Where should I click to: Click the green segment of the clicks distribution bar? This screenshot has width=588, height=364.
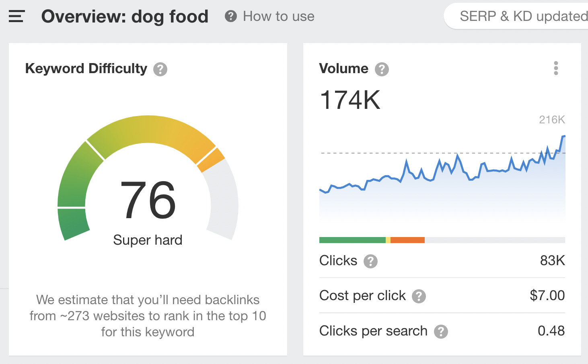pos(352,239)
